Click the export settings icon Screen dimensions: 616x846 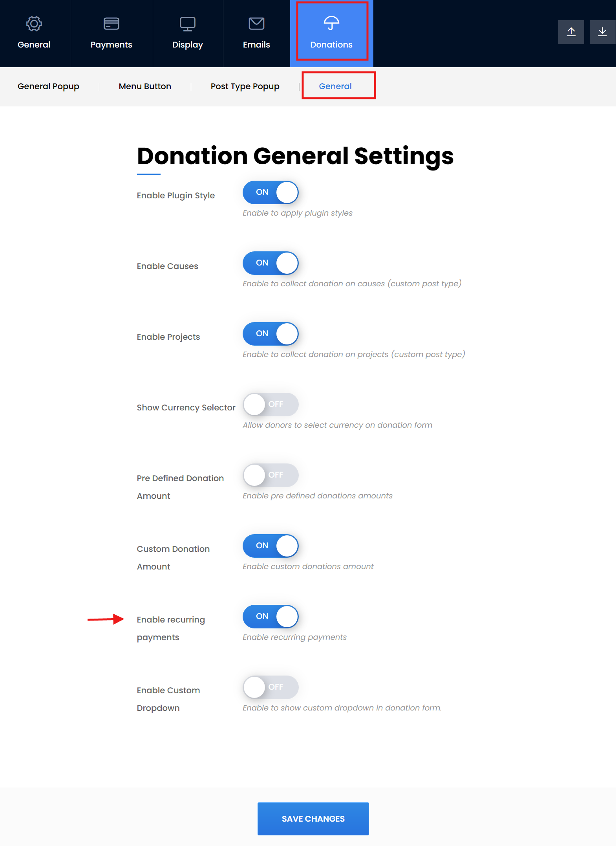tap(571, 32)
